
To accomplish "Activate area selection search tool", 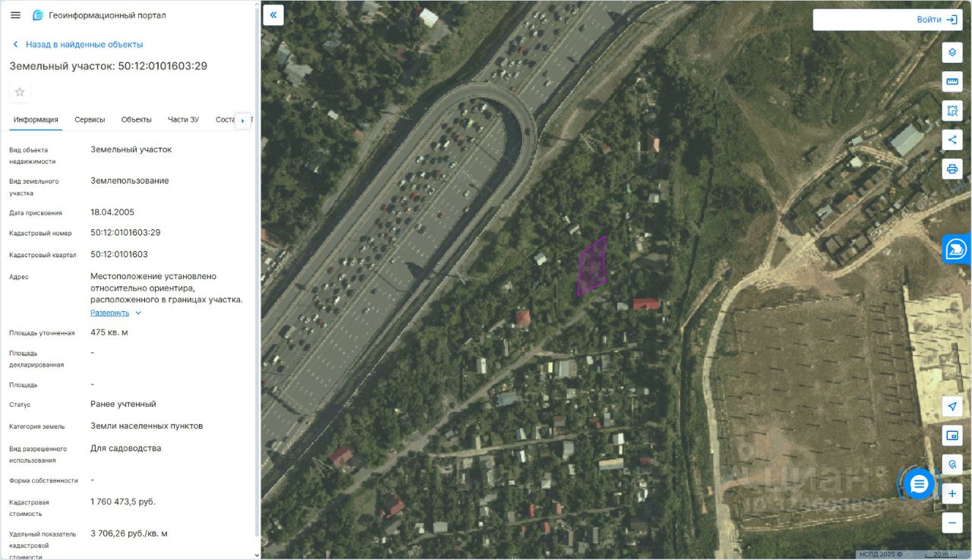I will click(952, 111).
